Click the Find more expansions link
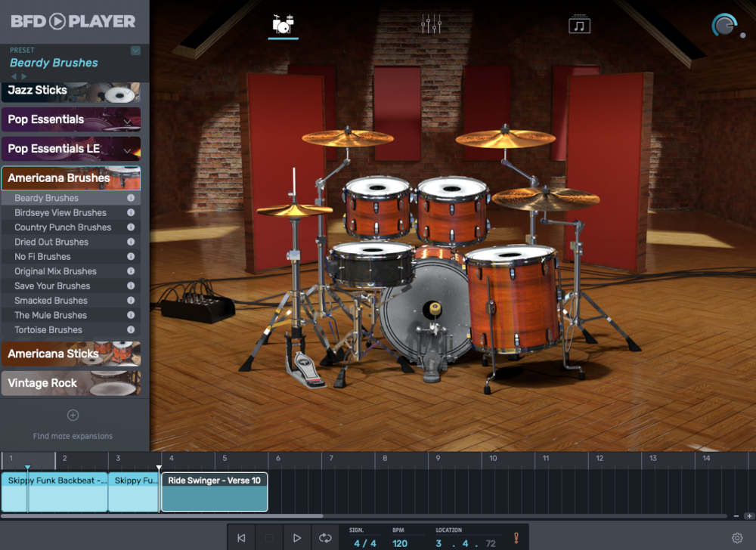The image size is (756, 550). [73, 436]
